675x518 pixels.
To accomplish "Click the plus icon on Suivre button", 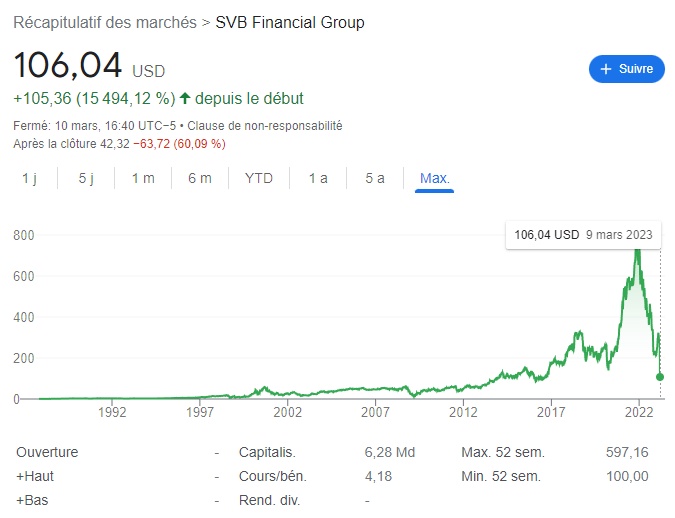I will click(606, 69).
